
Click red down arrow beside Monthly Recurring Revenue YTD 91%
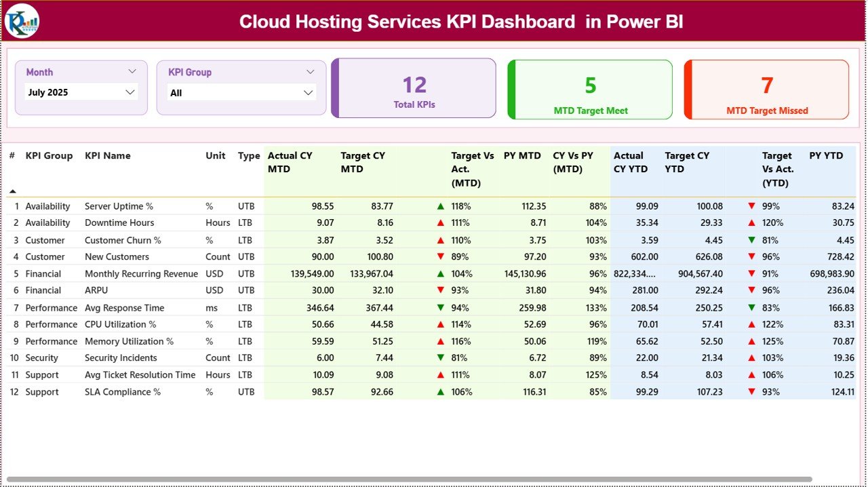753,273
